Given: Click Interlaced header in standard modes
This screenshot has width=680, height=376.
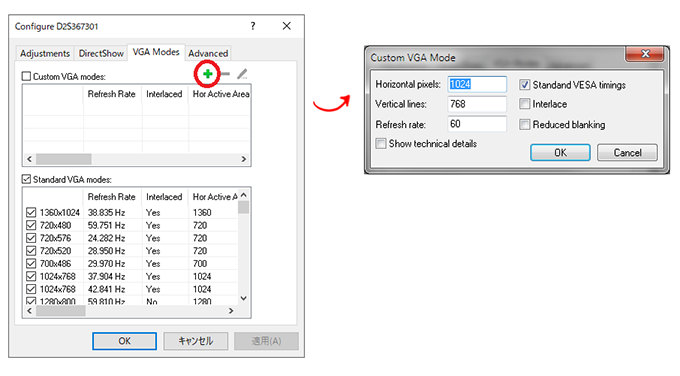Looking at the screenshot, I should [164, 197].
